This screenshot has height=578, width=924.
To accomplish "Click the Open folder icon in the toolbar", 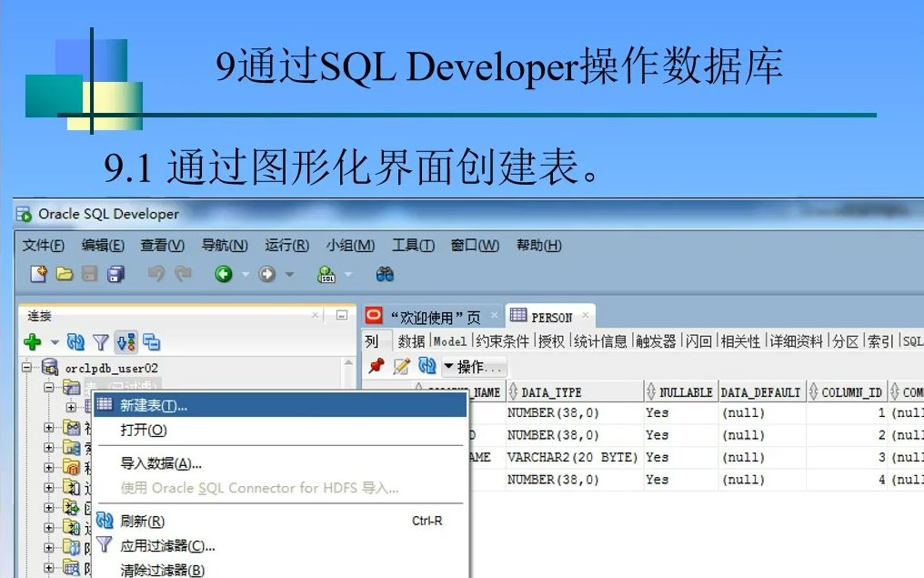I will [64, 272].
